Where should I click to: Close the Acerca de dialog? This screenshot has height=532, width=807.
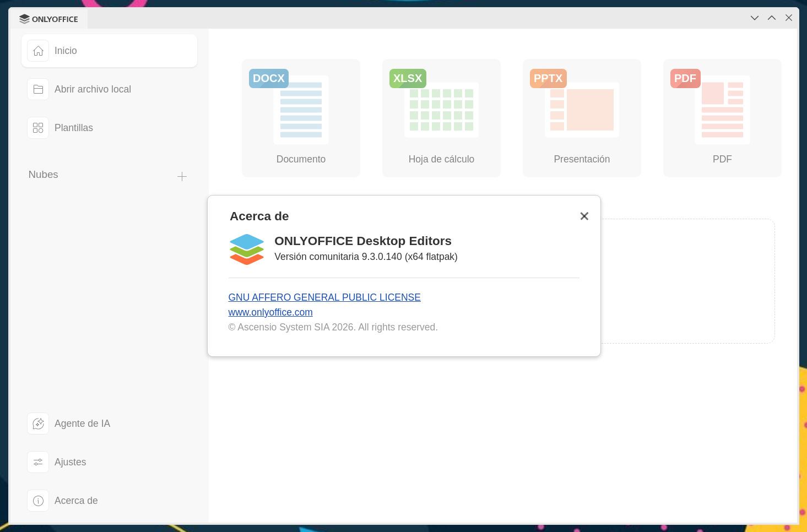tap(584, 216)
